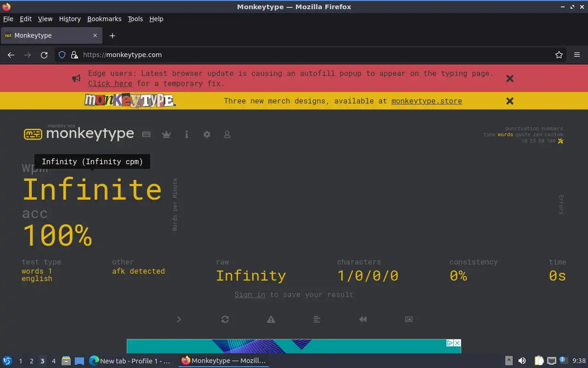The image size is (588, 368).
Task: Click the 'Click here' temporary fix link
Action: (x=110, y=84)
